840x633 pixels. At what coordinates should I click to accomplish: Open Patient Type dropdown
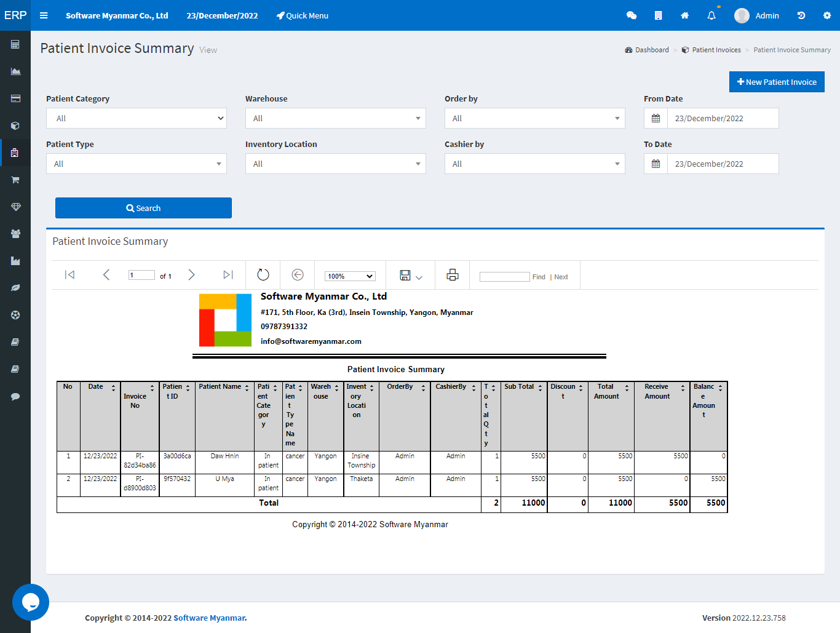pyautogui.click(x=137, y=164)
